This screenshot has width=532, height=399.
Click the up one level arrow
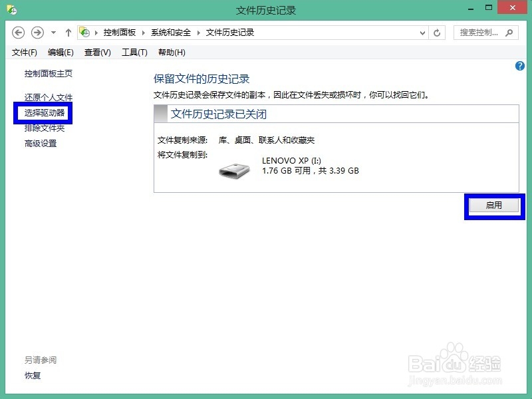(68, 32)
